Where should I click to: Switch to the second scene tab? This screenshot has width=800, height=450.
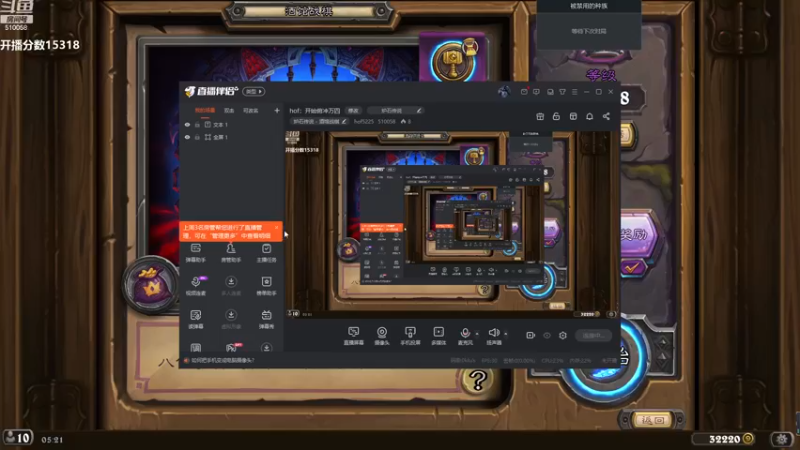point(229,110)
